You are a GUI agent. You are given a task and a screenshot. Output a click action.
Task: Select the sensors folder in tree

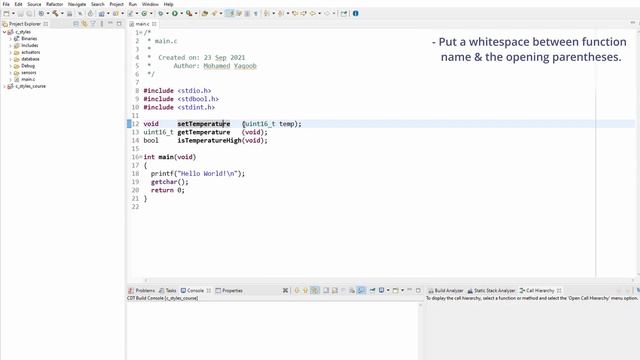[x=29, y=73]
